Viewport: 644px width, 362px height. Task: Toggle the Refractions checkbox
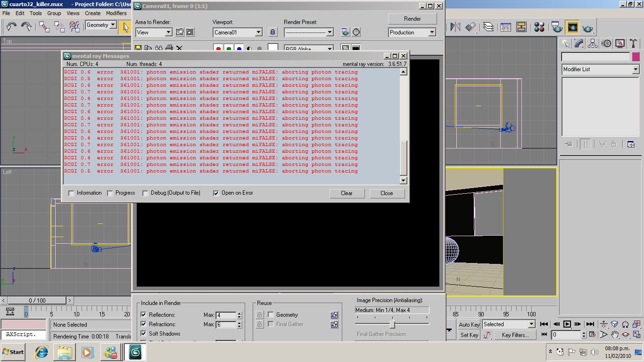pos(143,324)
